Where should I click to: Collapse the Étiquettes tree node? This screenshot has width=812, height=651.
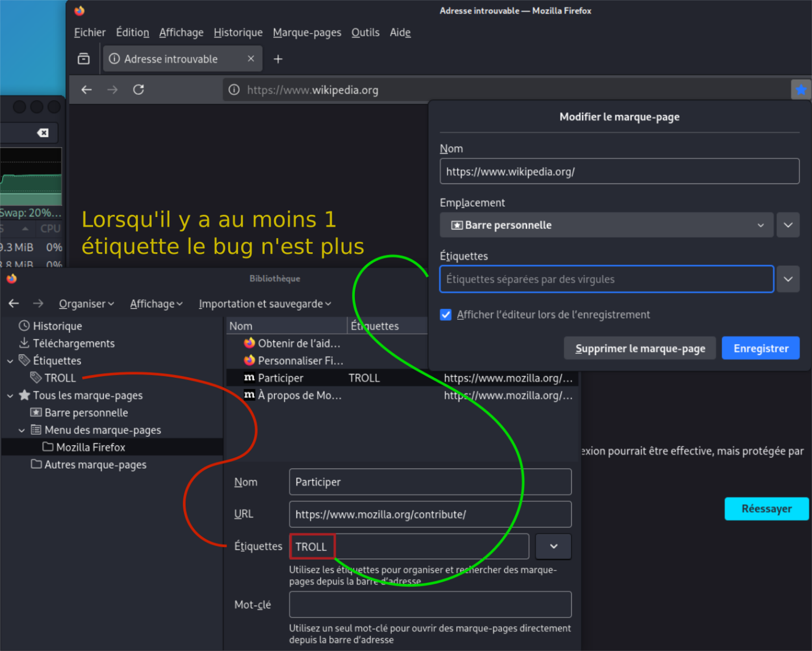[10, 361]
